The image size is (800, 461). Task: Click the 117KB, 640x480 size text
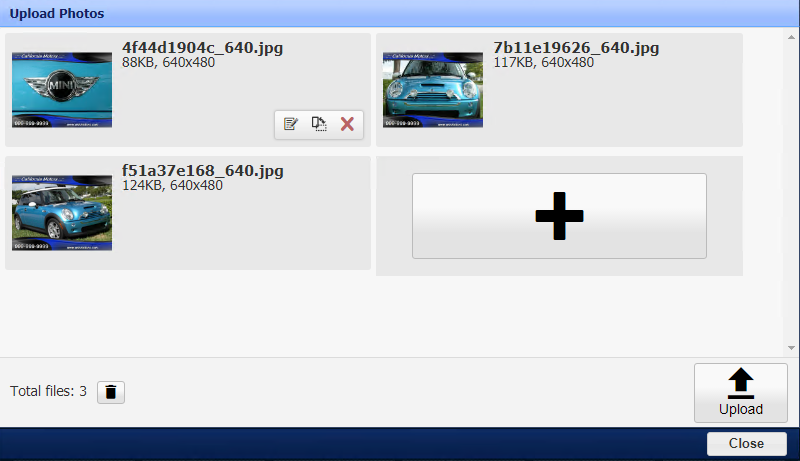(x=543, y=62)
